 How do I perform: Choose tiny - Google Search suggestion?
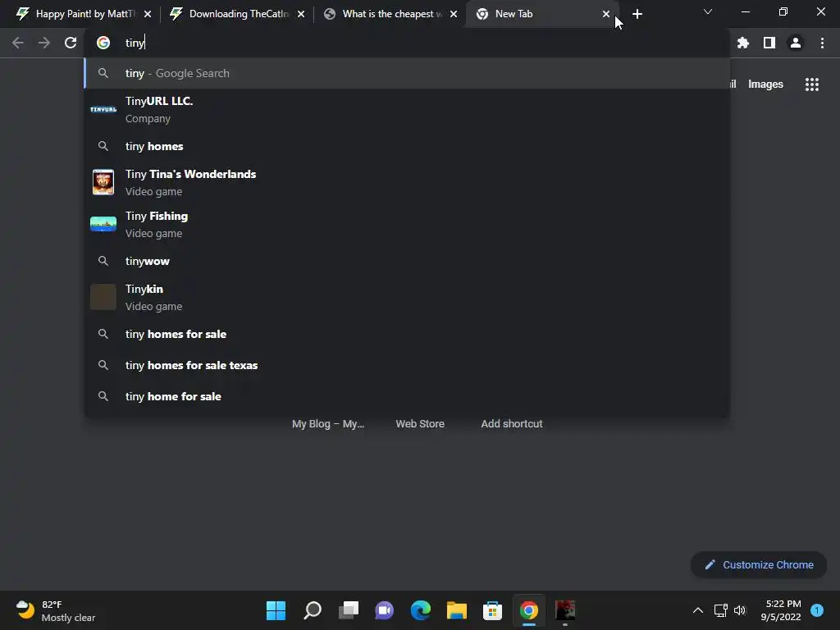click(x=407, y=73)
